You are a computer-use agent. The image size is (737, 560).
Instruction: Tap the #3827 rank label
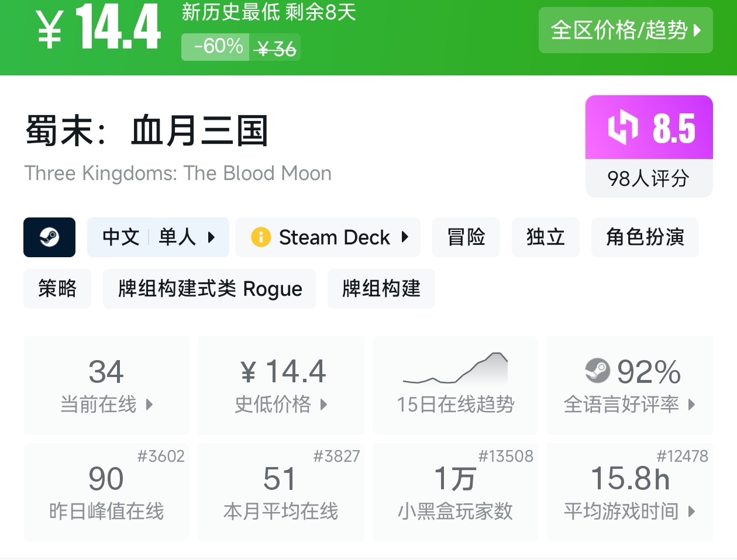click(x=337, y=456)
